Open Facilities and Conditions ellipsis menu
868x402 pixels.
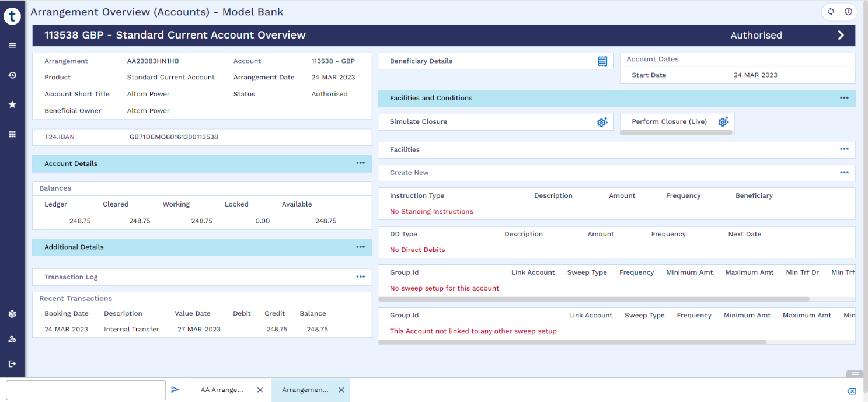point(844,98)
